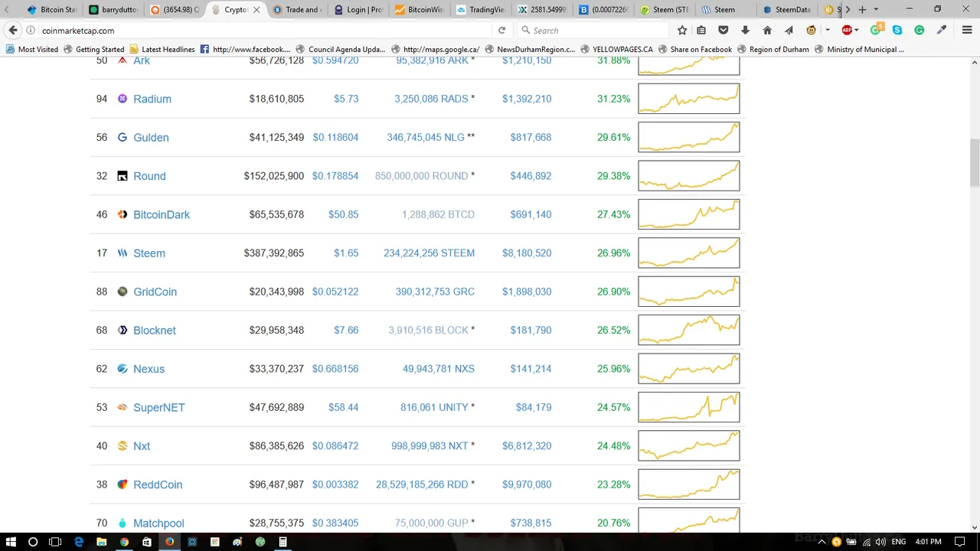Image resolution: width=980 pixels, height=551 pixels.
Task: Open the GridCoin coin link
Action: click(x=155, y=292)
